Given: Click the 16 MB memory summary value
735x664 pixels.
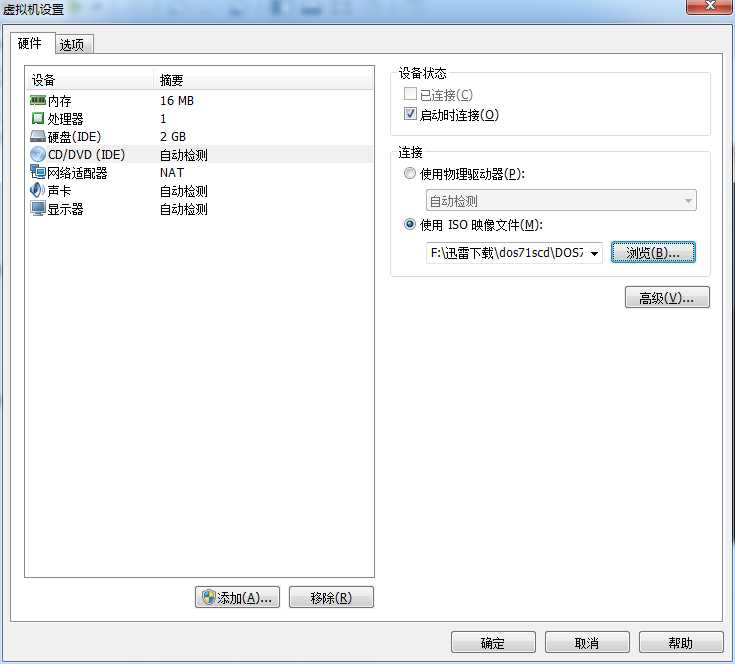Looking at the screenshot, I should point(177,101).
